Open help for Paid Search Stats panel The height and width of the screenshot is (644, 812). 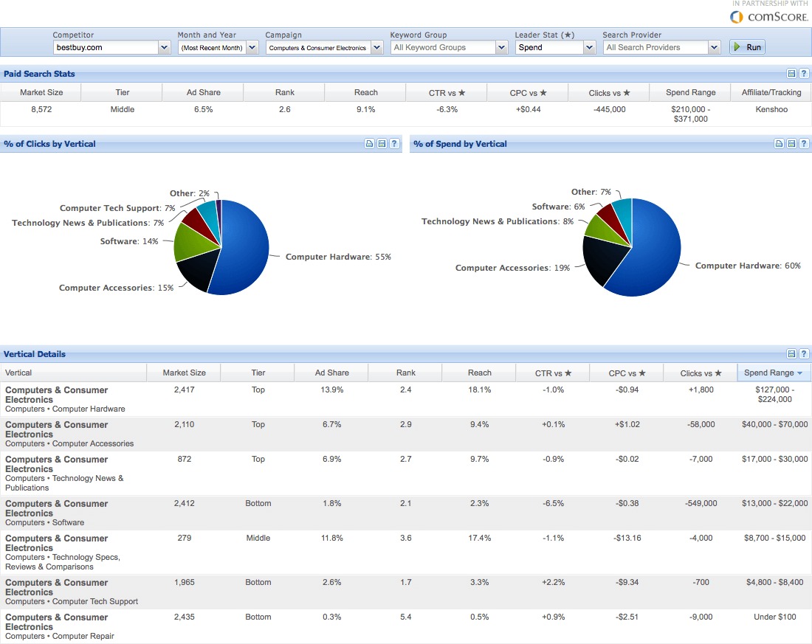(x=804, y=74)
